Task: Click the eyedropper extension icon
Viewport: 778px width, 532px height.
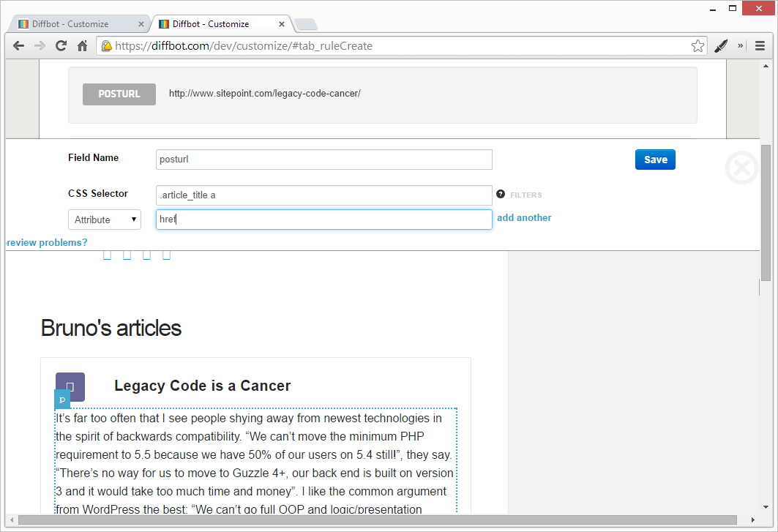Action: 721,45
